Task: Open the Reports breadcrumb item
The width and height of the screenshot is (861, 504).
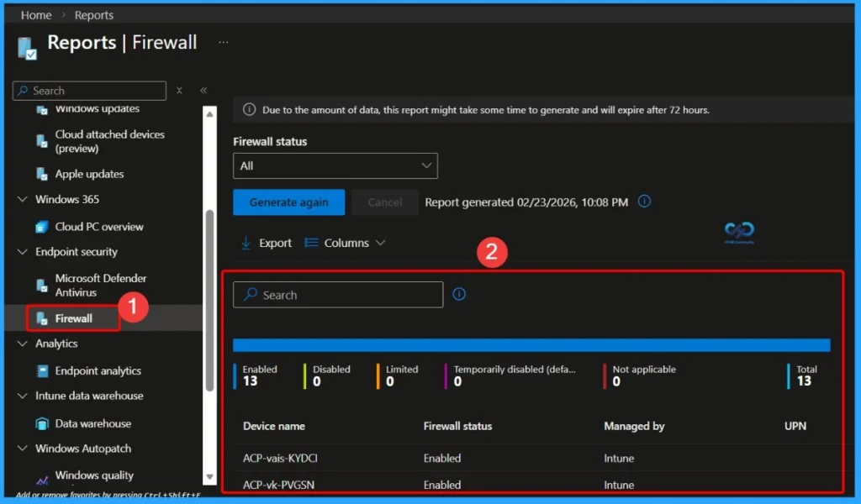Action: (93, 14)
